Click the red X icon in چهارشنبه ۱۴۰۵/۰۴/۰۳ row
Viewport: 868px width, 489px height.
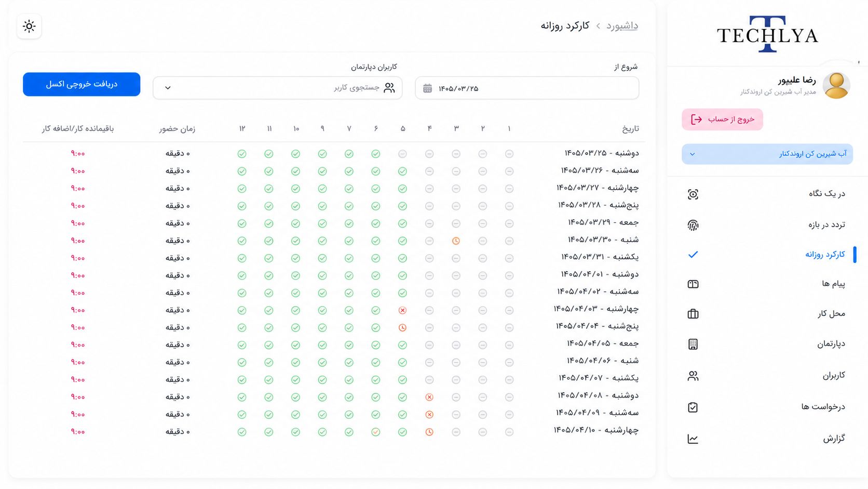(x=402, y=310)
